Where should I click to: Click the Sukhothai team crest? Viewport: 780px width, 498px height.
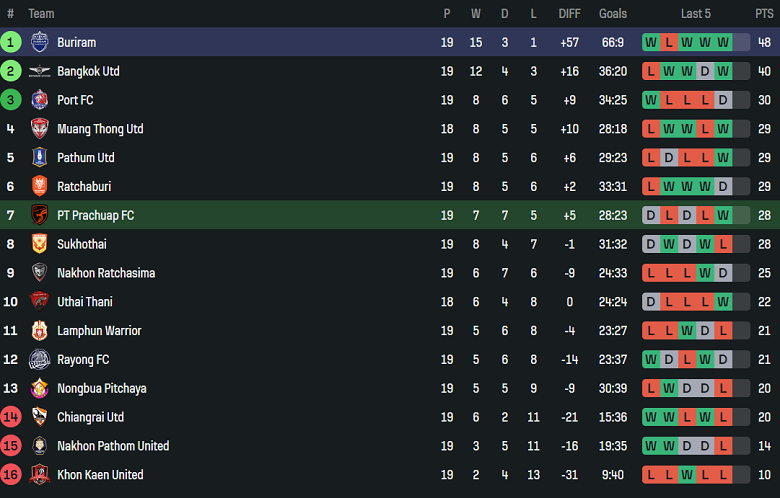39,244
